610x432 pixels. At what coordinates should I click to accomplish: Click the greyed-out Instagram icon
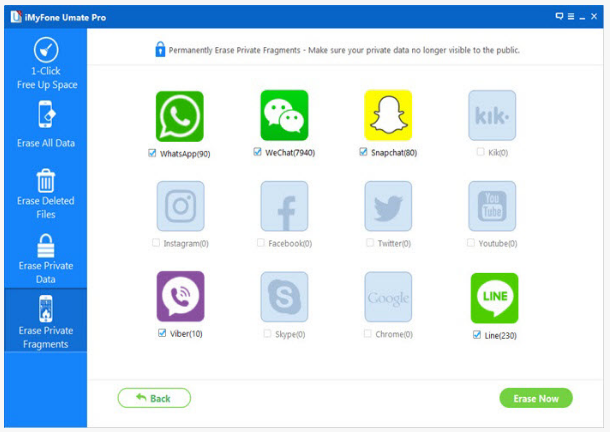[181, 206]
